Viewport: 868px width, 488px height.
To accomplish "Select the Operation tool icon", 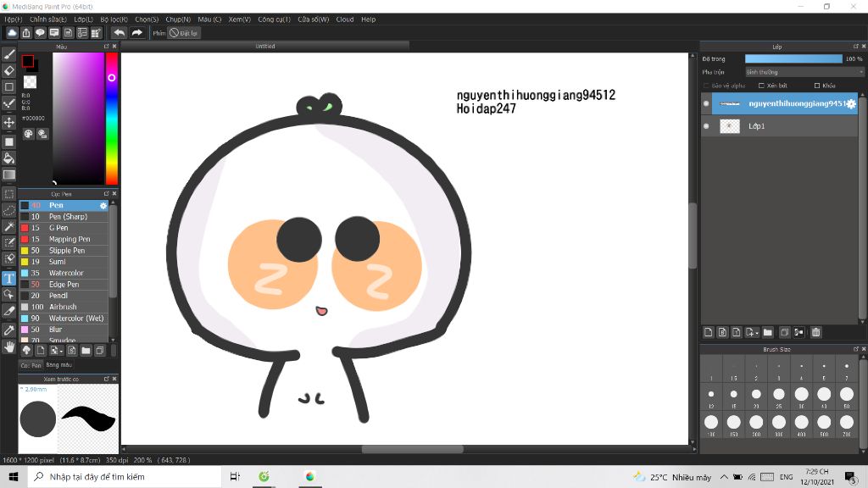I will click(x=8, y=294).
